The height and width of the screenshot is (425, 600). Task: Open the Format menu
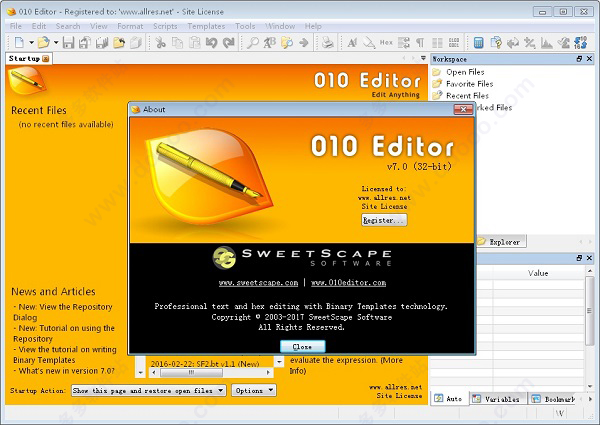point(130,26)
